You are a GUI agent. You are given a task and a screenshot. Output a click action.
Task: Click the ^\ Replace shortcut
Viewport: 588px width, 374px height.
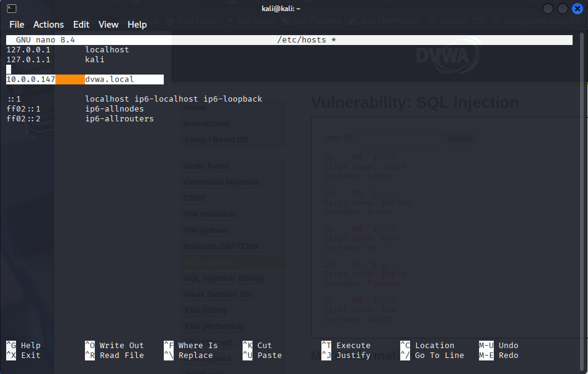point(188,356)
